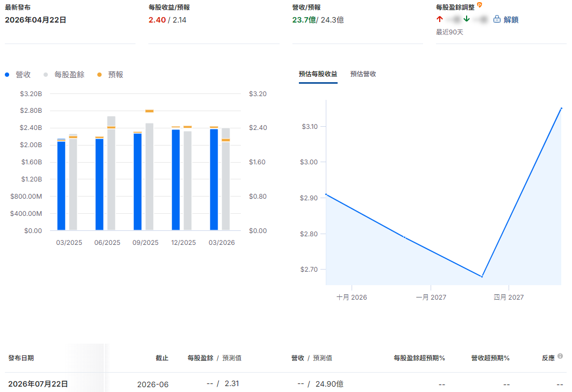Click the 最近90天 label
Screen dimensions: 572x392
(x=449, y=32)
